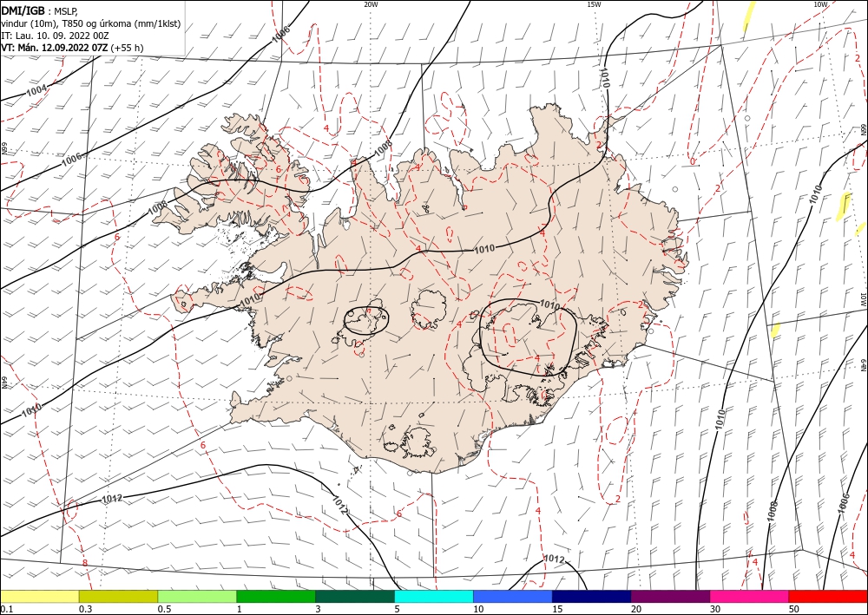The width and height of the screenshot is (868, 615).
Task: Click the '20' legend value under the colorbar
Action: (636, 609)
